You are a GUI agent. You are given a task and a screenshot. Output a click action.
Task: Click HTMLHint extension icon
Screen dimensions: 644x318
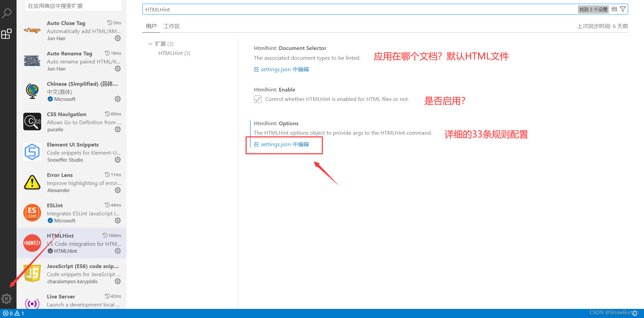[x=32, y=243]
